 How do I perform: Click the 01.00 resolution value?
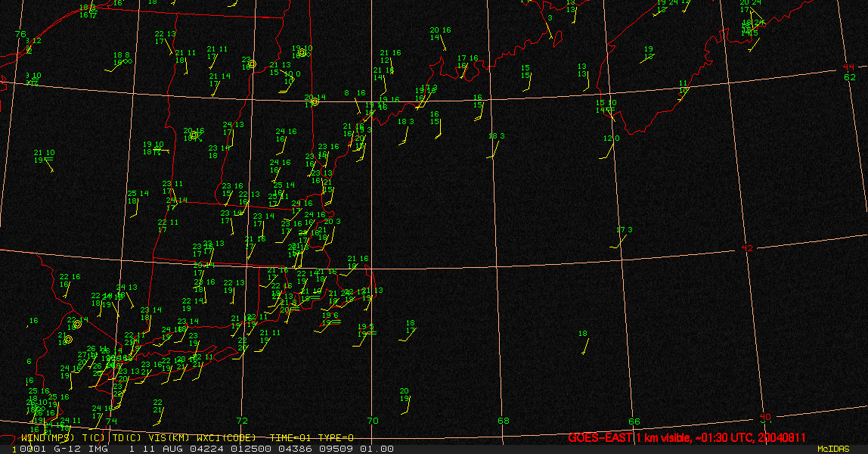pos(377,449)
